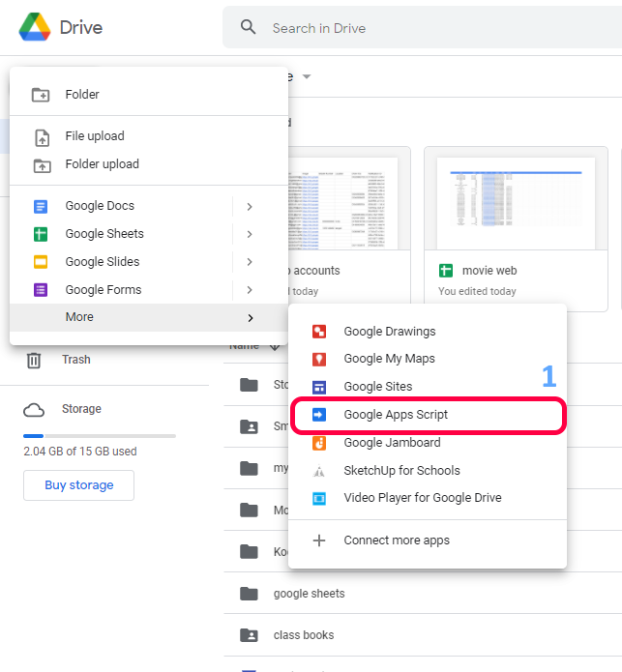The image size is (622, 672).
Task: Click the Buy storage button
Action: [78, 485]
